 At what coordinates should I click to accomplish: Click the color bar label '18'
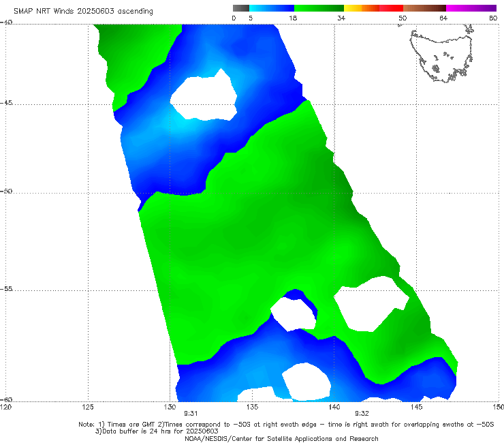click(x=293, y=18)
